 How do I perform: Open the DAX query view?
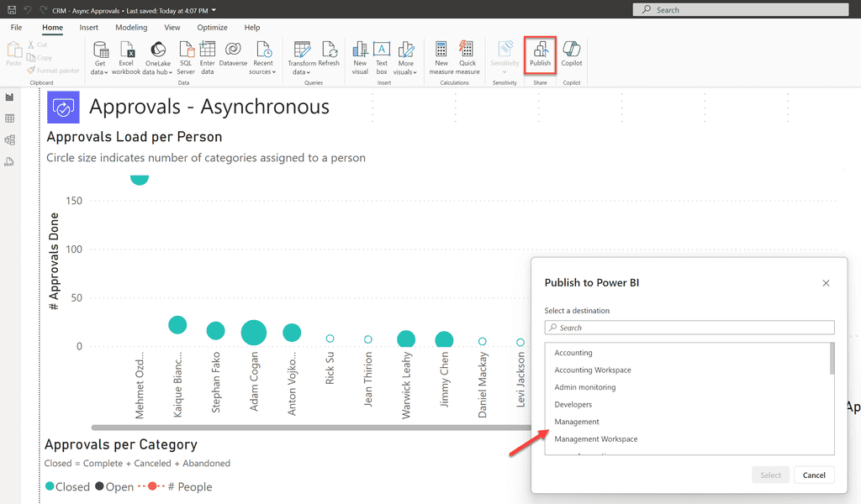pyautogui.click(x=12, y=160)
